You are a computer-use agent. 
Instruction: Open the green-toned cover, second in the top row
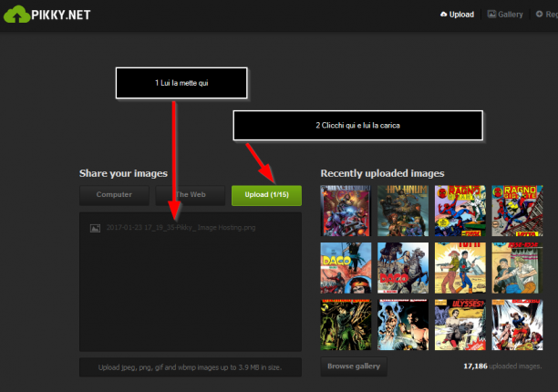(x=403, y=211)
